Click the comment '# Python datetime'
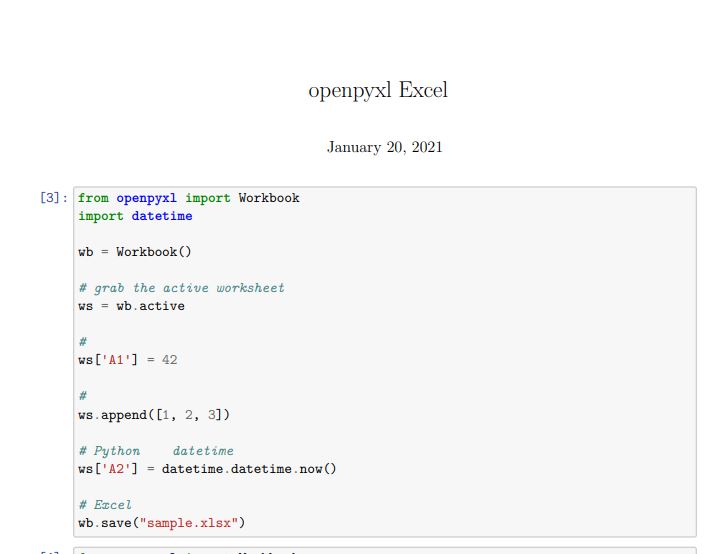 coord(156,451)
